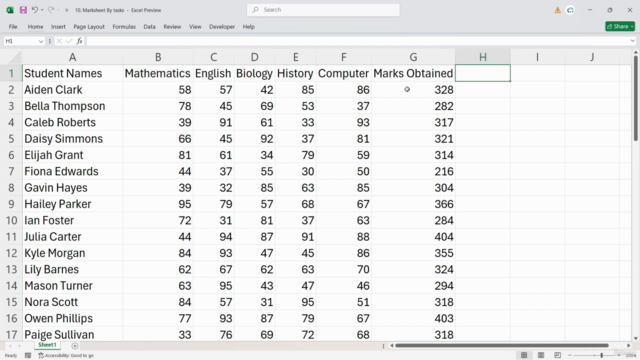This screenshot has height=360, width=640.
Task: Expand the formula bar chevron
Action: pos(632,41)
